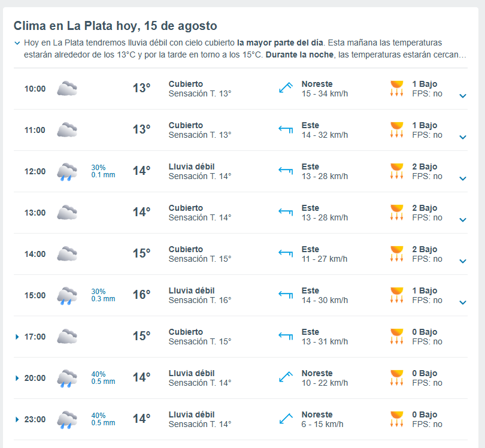Click the 40% 0.5 mm rain probability at 20:00

tap(103, 378)
